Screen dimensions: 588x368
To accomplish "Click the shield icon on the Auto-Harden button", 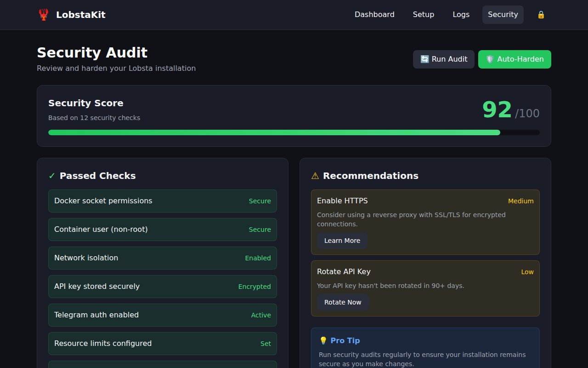I will [x=490, y=59].
